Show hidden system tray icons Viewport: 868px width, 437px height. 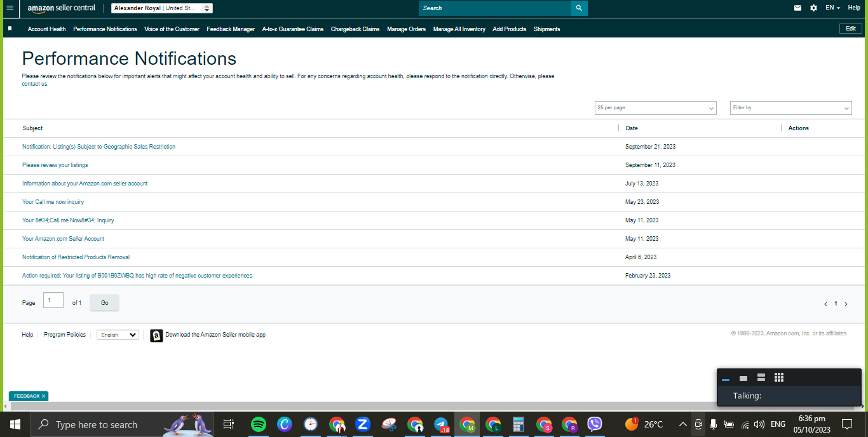[683, 424]
